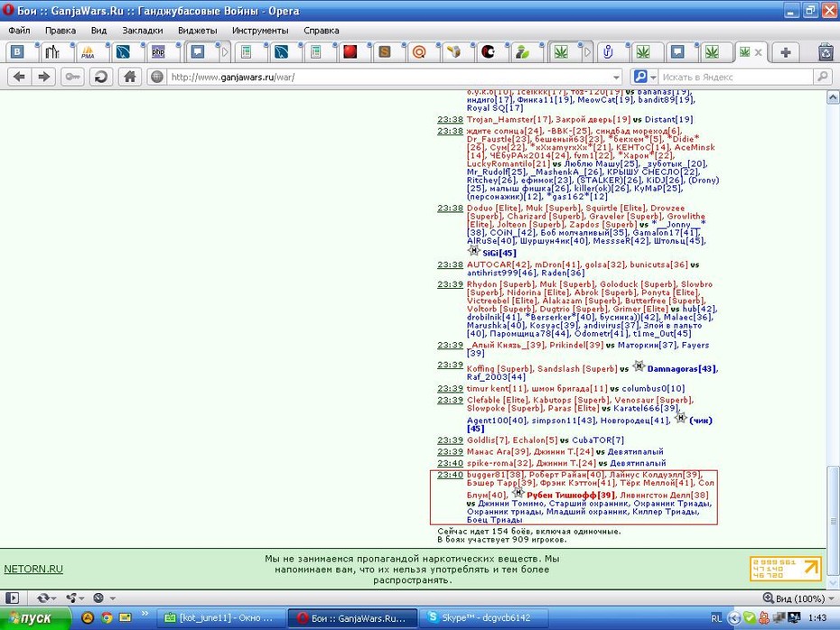Open the 23:40 battle link in the red box
This screenshot has height=630, width=840.
[x=450, y=475]
